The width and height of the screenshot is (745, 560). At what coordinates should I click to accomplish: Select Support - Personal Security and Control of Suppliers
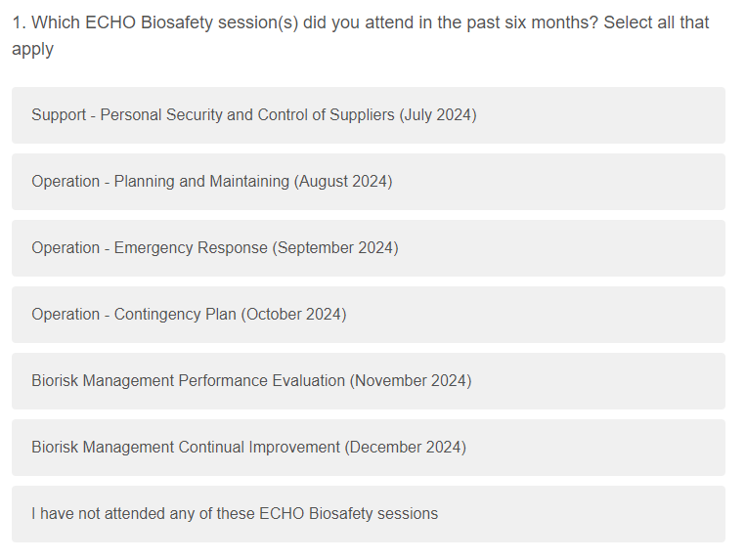coord(254,115)
